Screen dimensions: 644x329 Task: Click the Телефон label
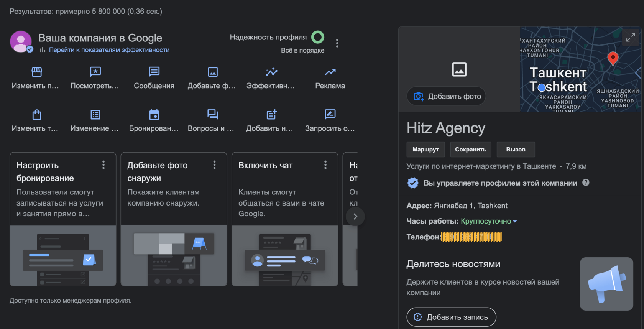(x=424, y=237)
